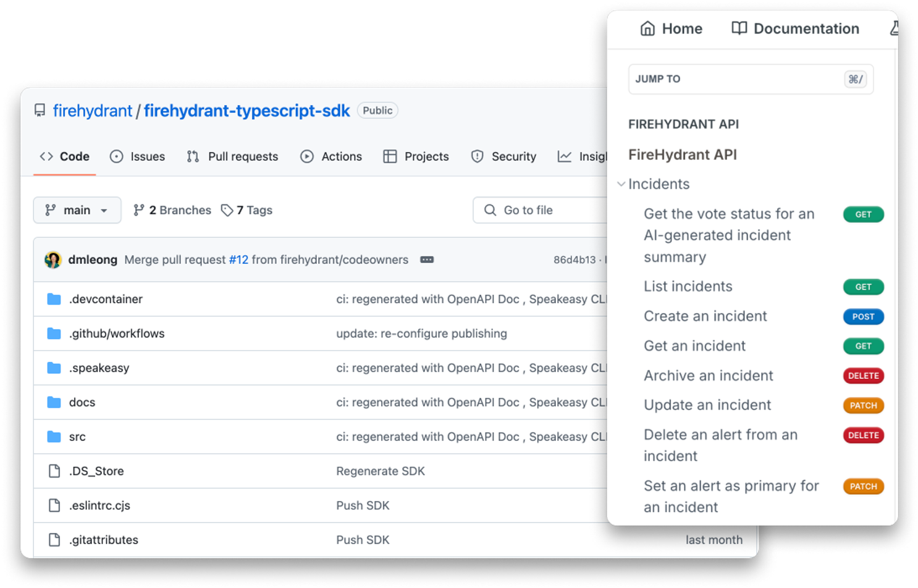Screen dimensions: 918x588
Task: Click the ⌘/ shortcut badge
Action: [856, 79]
